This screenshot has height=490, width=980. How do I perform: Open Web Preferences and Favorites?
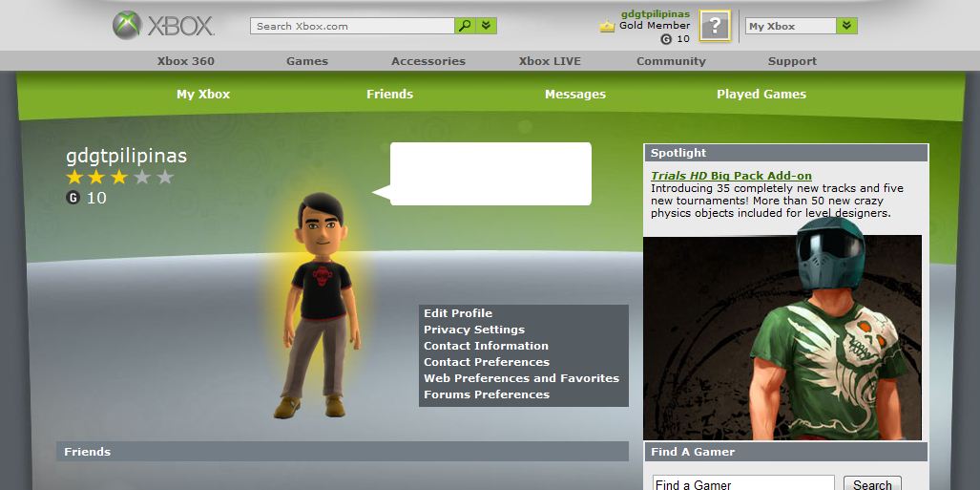[x=521, y=378]
